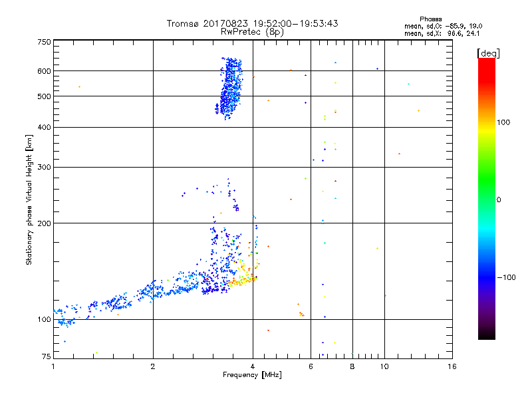The height and width of the screenshot is (399, 532).
Task: Click x-axis tick label "8"
Action: click(352, 366)
